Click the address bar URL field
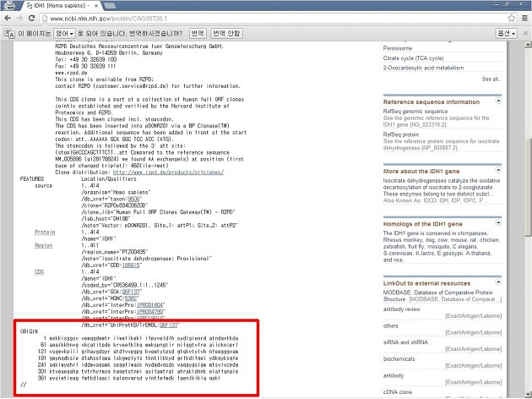 click(273, 19)
